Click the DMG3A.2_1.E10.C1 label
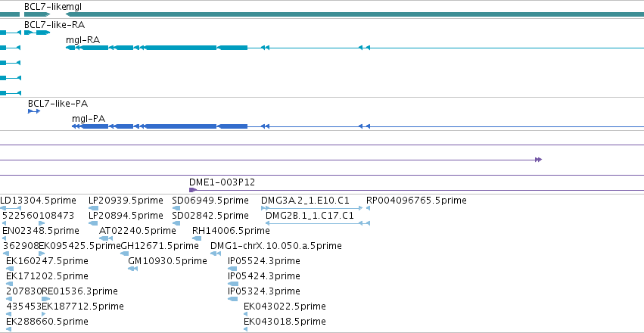The width and height of the screenshot is (644, 333). [x=305, y=201]
